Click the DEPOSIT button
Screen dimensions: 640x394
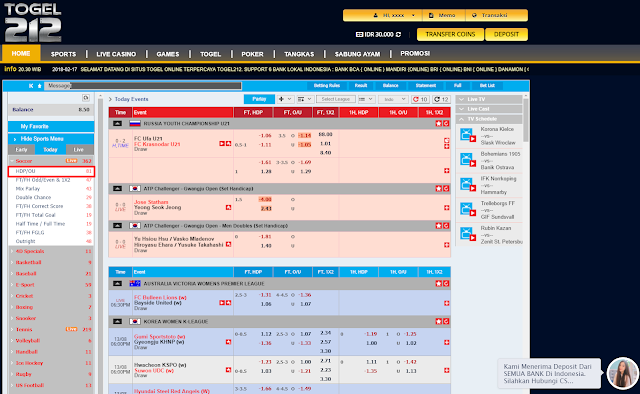[x=506, y=34]
